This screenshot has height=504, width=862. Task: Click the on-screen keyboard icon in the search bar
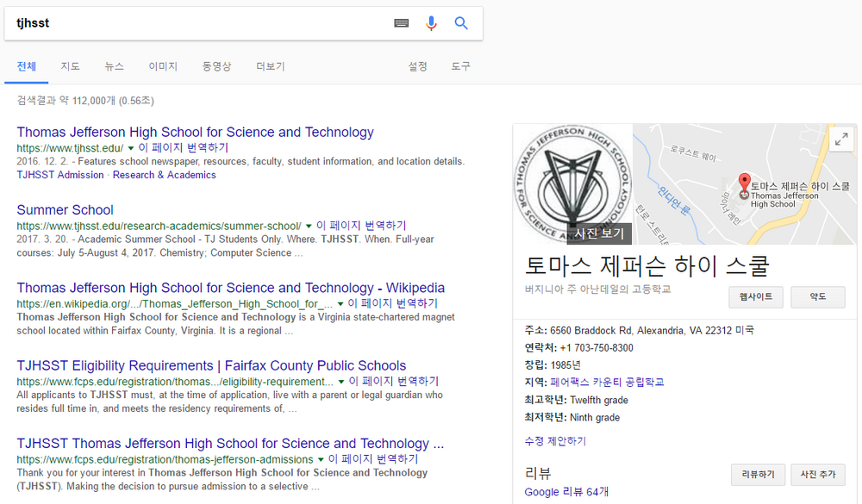click(402, 23)
